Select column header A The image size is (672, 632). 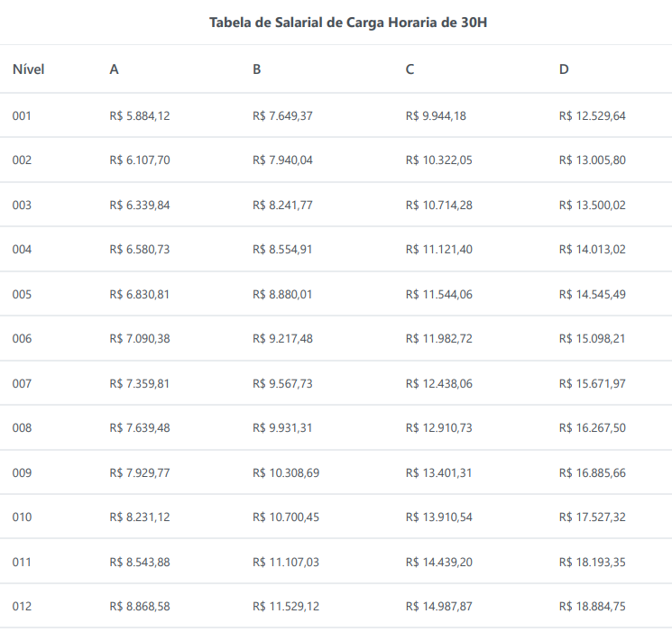pyautogui.click(x=114, y=69)
